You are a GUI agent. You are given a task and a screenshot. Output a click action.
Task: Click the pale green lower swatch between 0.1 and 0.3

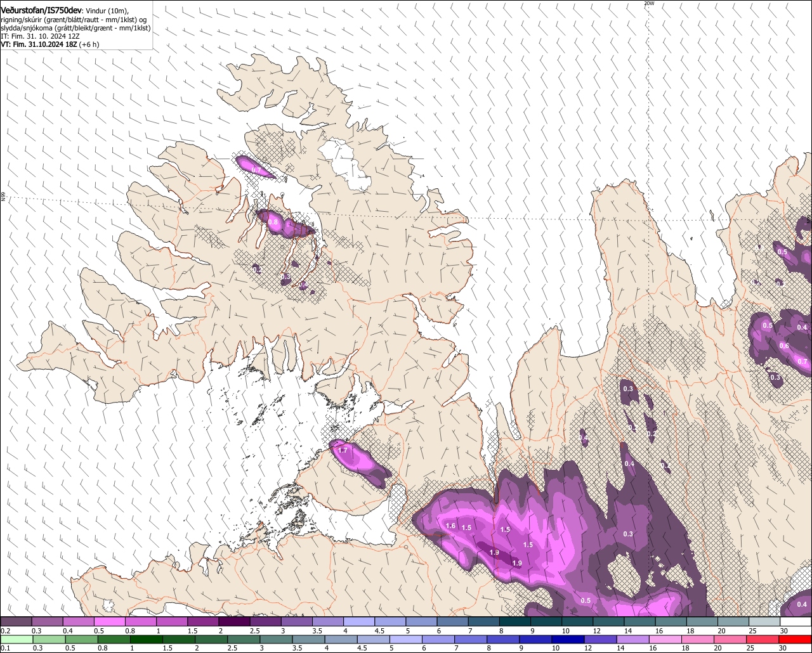click(x=18, y=639)
